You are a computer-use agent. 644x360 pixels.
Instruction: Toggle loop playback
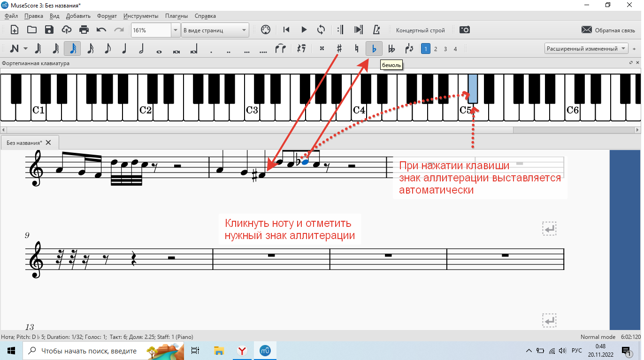click(321, 30)
